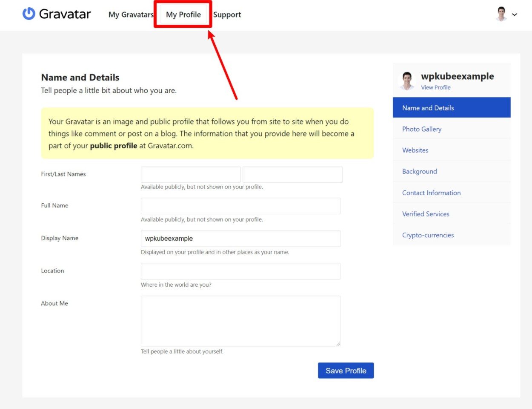Click the 'Name and Details' page heading
The image size is (532, 409).
click(80, 78)
